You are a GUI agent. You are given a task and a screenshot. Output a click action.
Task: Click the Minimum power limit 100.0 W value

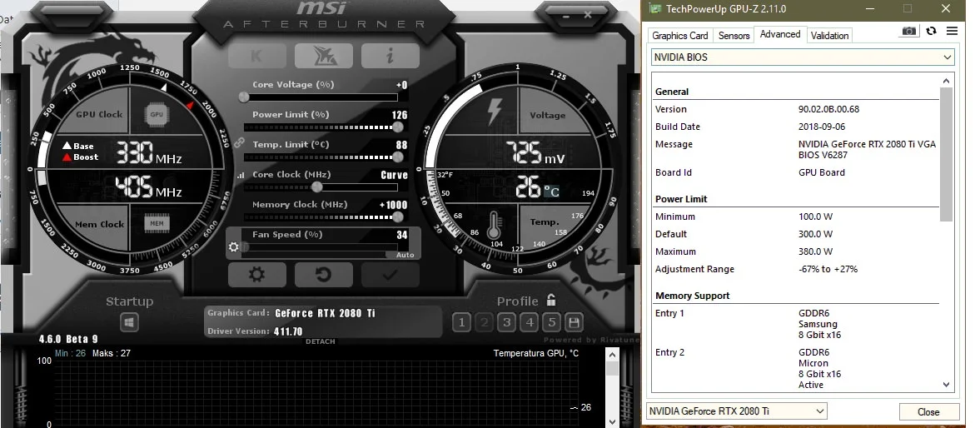816,216
